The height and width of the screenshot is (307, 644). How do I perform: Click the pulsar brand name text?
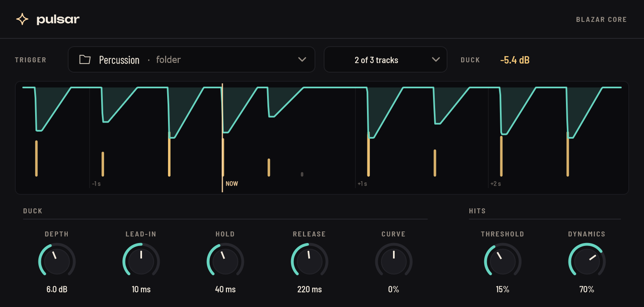pos(58,19)
